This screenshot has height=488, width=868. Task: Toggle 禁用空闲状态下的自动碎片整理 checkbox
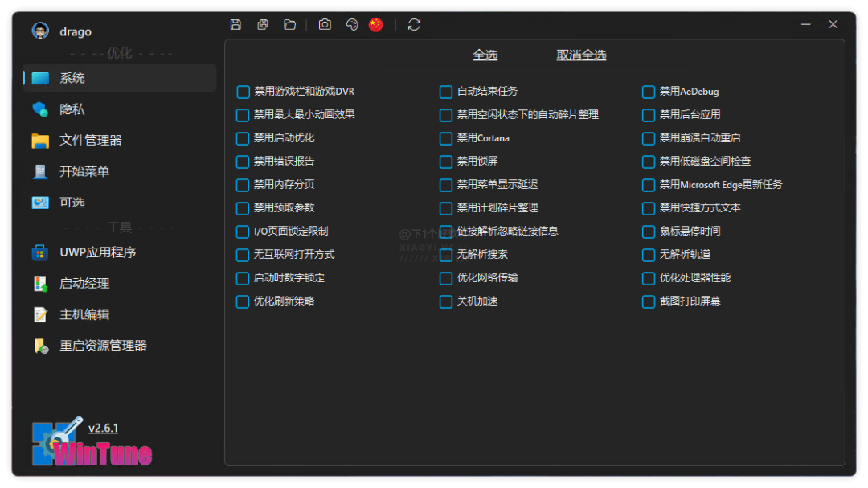tap(445, 115)
